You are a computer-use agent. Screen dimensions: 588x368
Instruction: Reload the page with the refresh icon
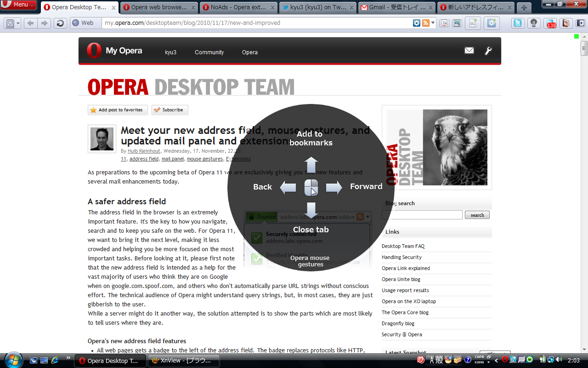coord(60,23)
